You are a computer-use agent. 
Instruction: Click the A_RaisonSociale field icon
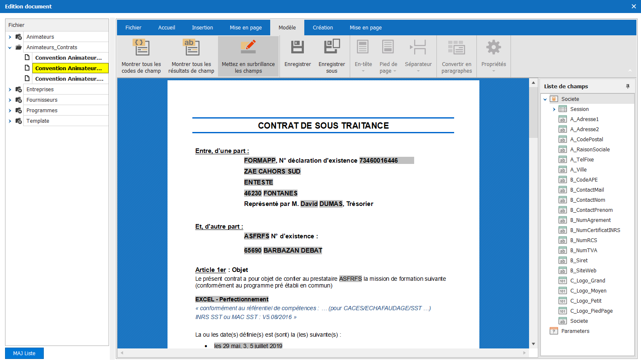point(563,150)
